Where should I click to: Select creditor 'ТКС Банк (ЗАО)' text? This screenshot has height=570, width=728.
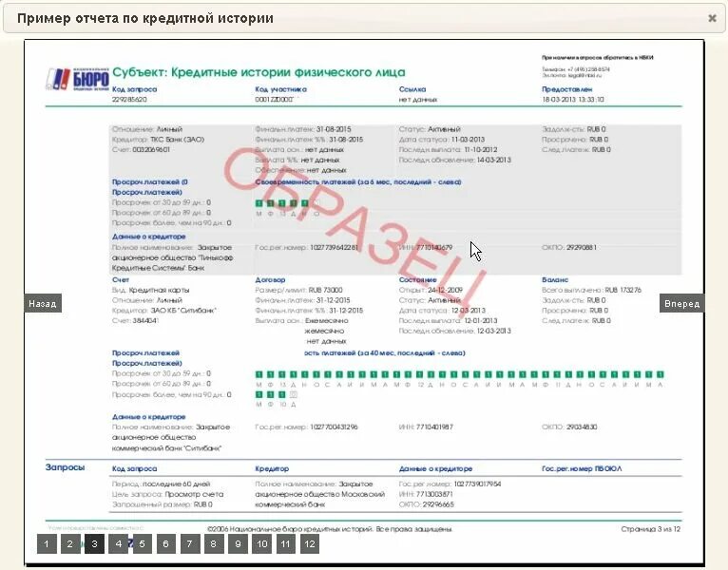[178, 140]
